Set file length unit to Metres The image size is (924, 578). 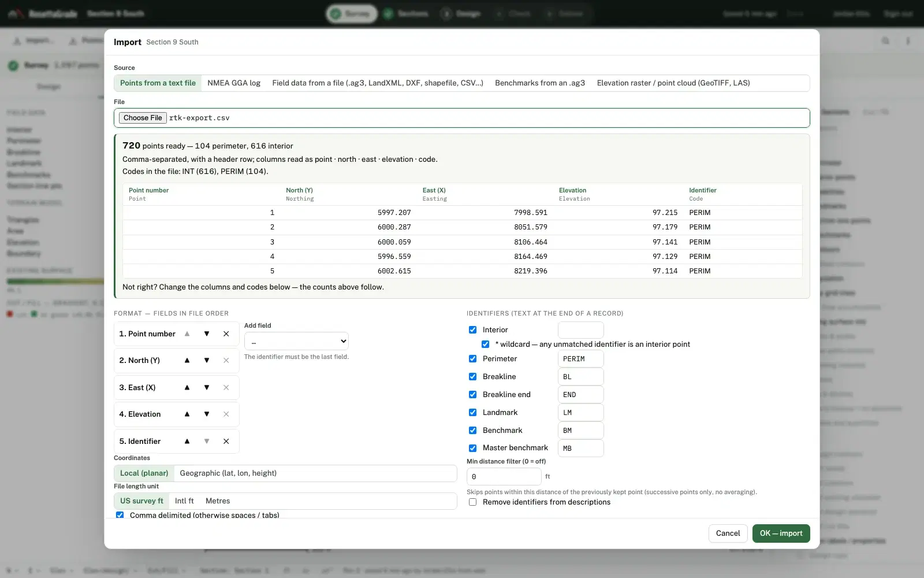coord(218,501)
